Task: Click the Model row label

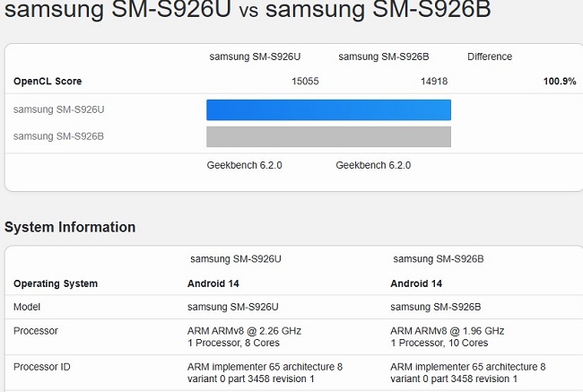Action: 27,307
